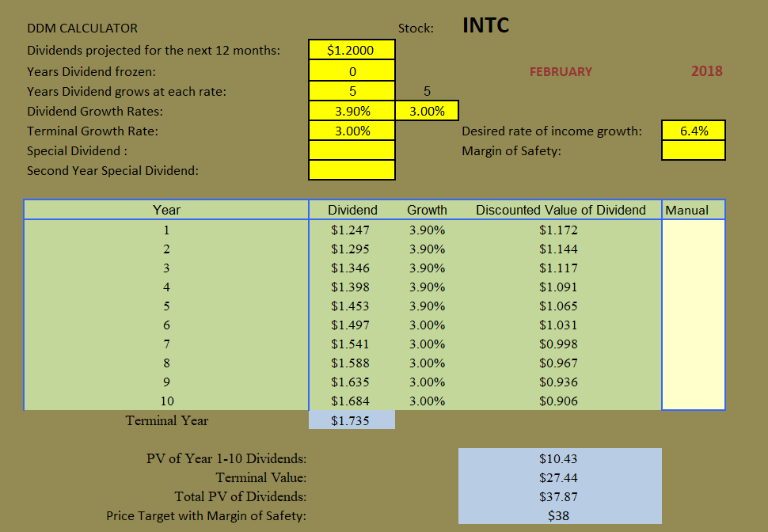Select the year 3 dividend $1.346
The width and height of the screenshot is (768, 532).
[350, 268]
